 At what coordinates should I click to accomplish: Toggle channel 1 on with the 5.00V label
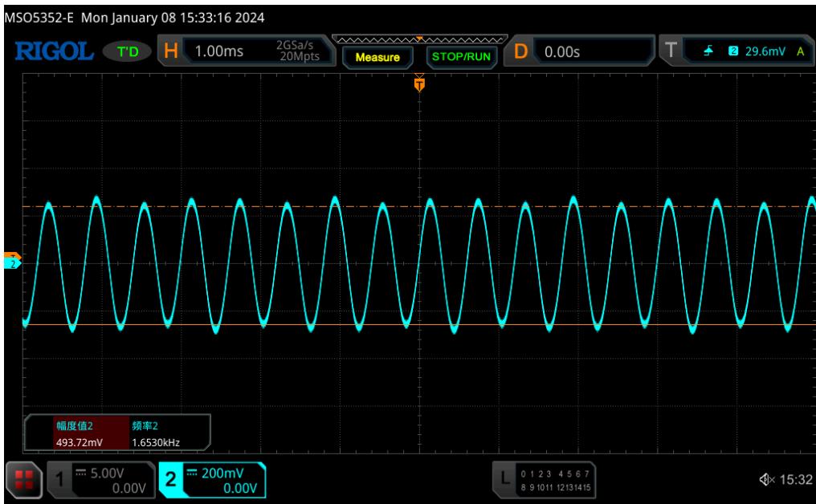click(96, 479)
